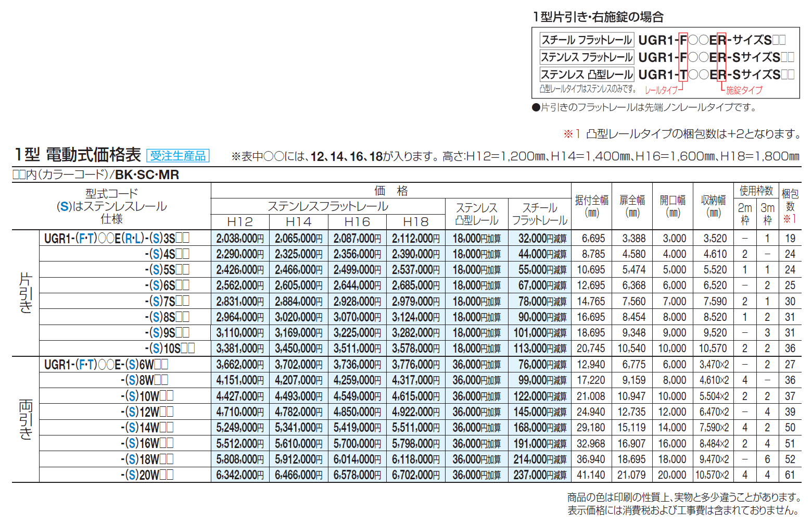Screen dimensions: 812x523
Task: Click the 2,038,000円 price cell
Action: click(239, 238)
